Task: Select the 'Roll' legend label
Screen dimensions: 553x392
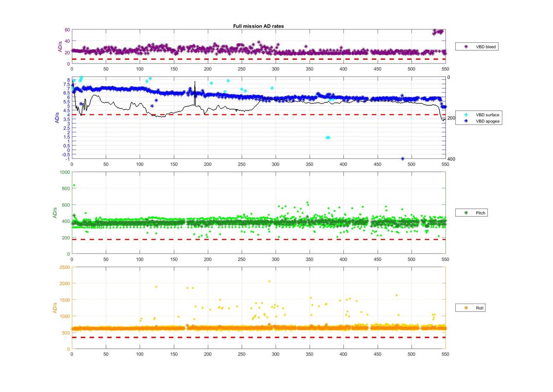Action: 481,307
